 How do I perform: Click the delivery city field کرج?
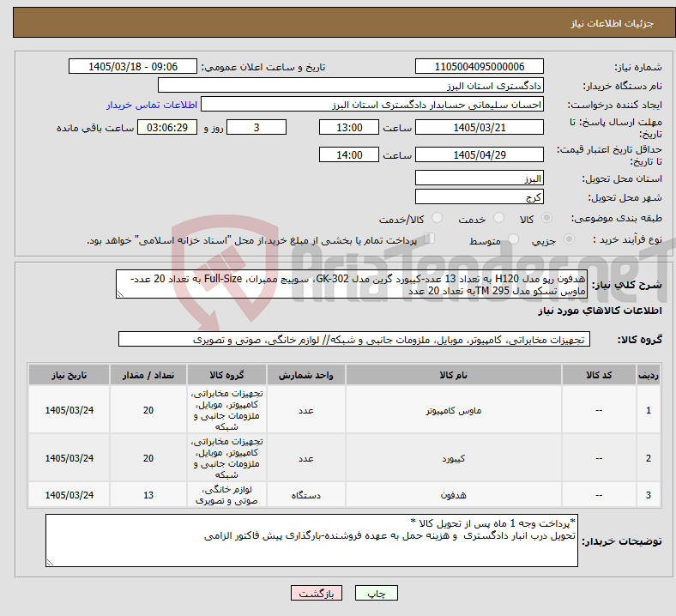click(479, 197)
